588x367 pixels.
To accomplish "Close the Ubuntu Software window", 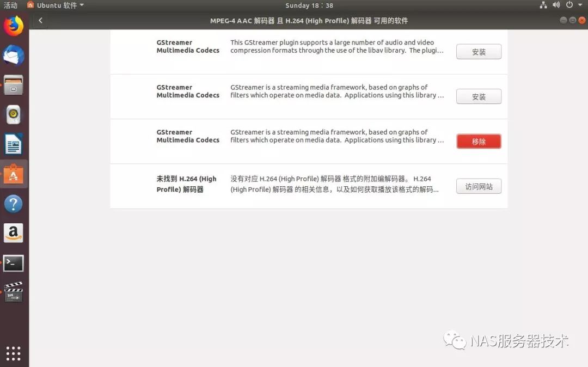I will pyautogui.click(x=582, y=20).
